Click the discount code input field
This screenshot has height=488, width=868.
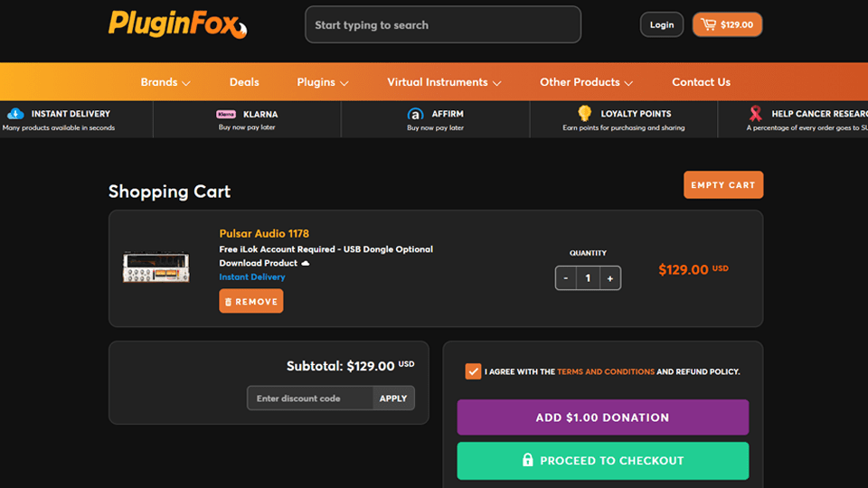[309, 399]
